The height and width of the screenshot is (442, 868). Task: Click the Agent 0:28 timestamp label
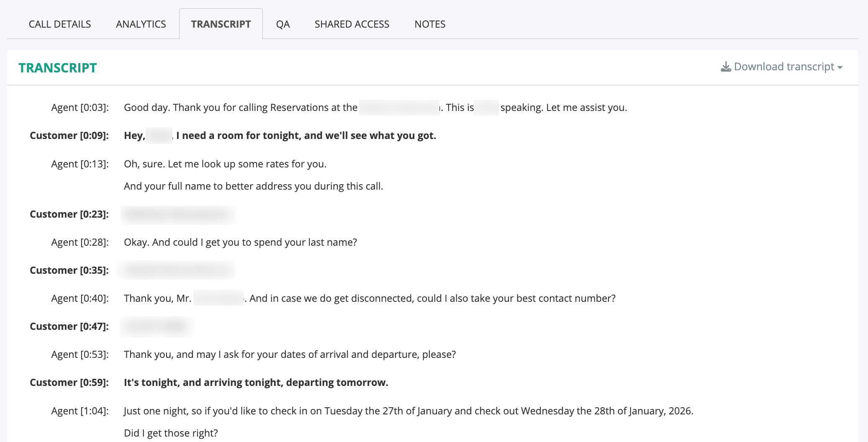tap(80, 242)
